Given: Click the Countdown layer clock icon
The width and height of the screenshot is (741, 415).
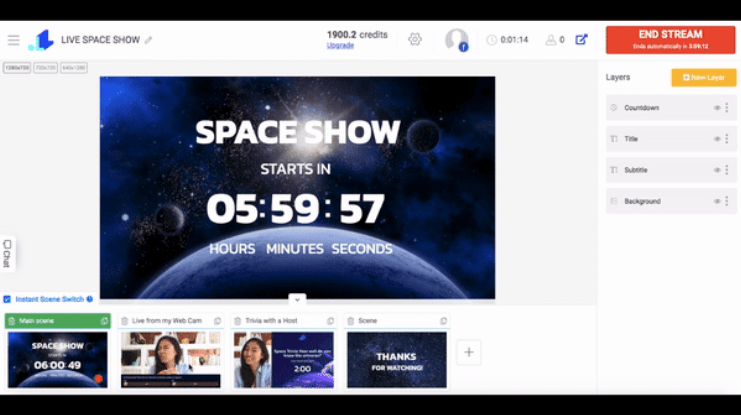Looking at the screenshot, I should point(613,108).
